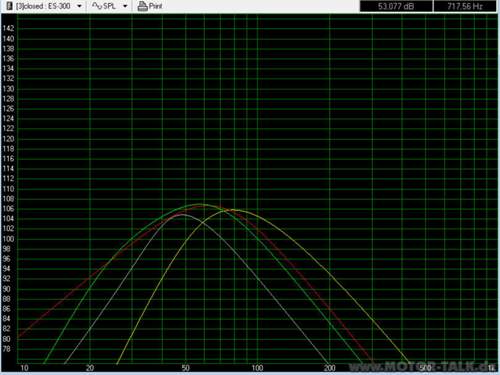Click the peak of the green response curve
The image size is (500, 375).
(x=199, y=204)
